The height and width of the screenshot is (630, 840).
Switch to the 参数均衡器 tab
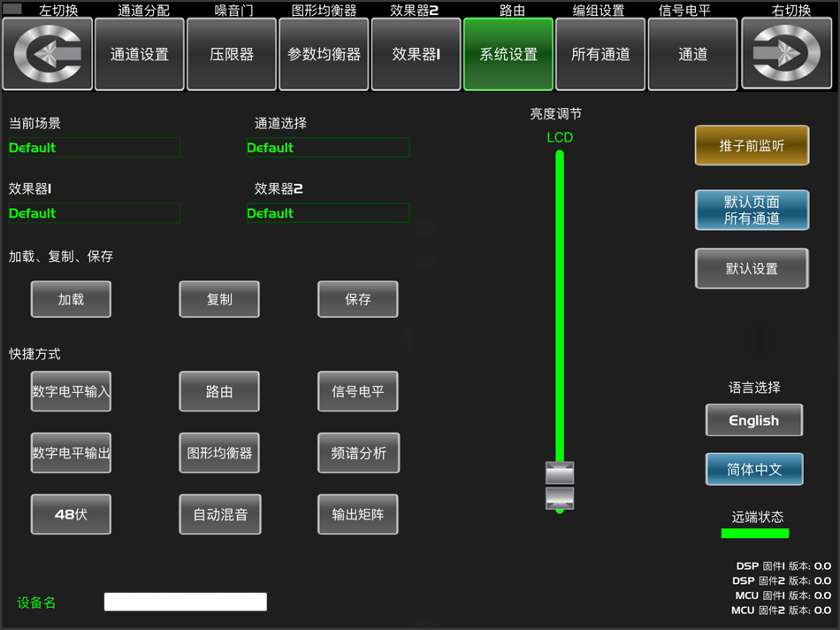click(324, 54)
